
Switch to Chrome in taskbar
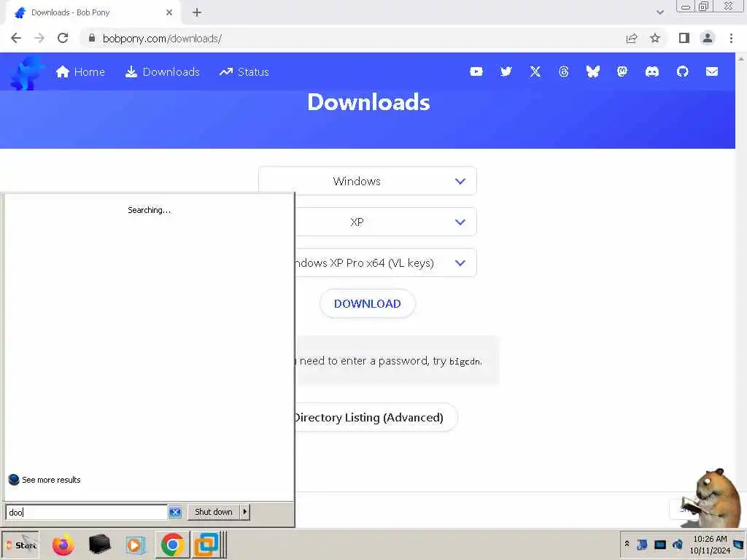tap(172, 544)
